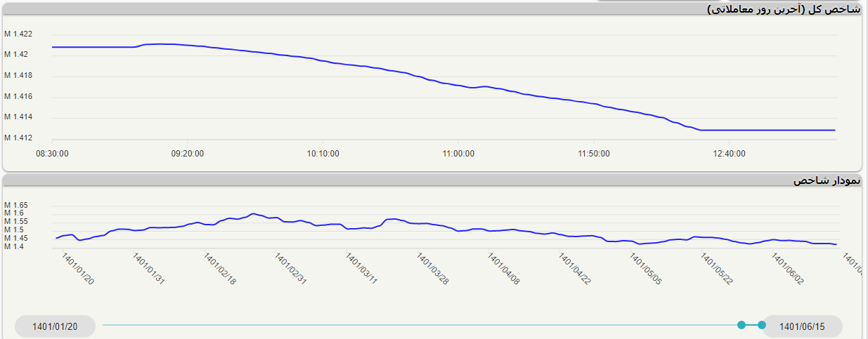
Task: Click the M 1.422 value axis label
Action: 18,34
